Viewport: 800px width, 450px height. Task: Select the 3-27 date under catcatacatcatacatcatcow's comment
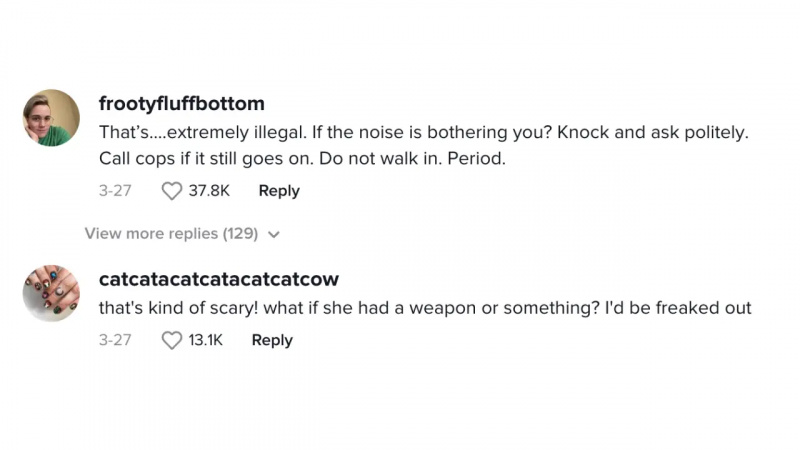point(115,340)
